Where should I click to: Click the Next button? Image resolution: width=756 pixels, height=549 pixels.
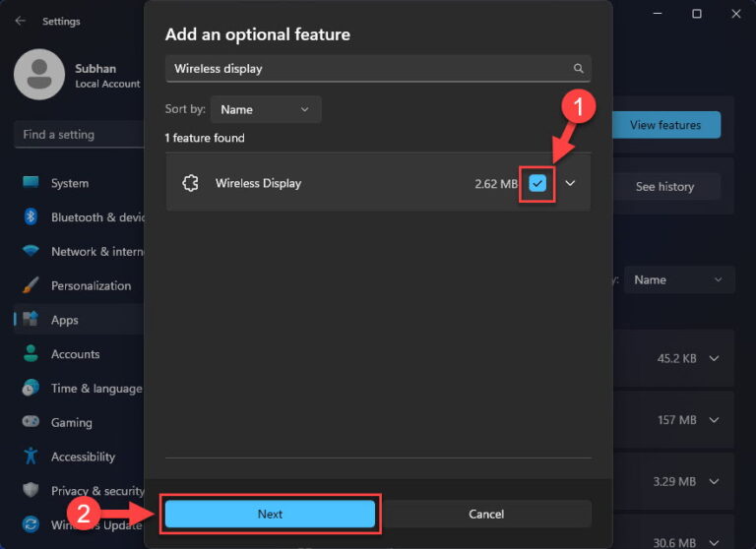tap(270, 514)
